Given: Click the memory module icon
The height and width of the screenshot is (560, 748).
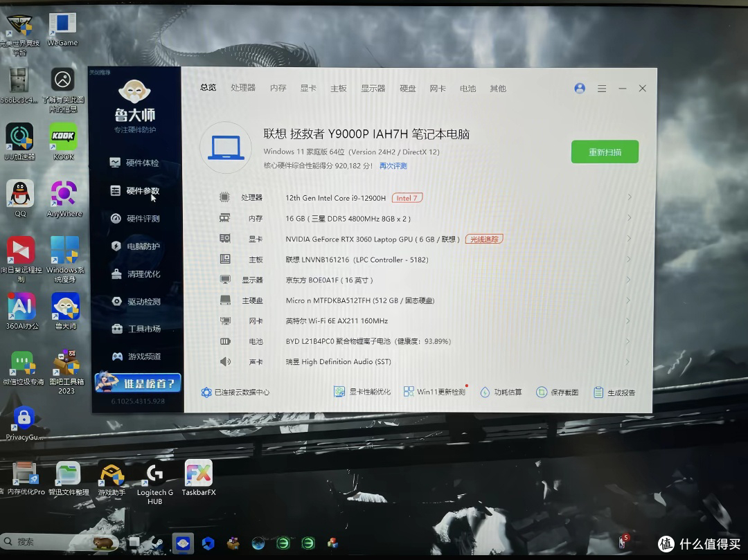Looking at the screenshot, I should [x=224, y=218].
